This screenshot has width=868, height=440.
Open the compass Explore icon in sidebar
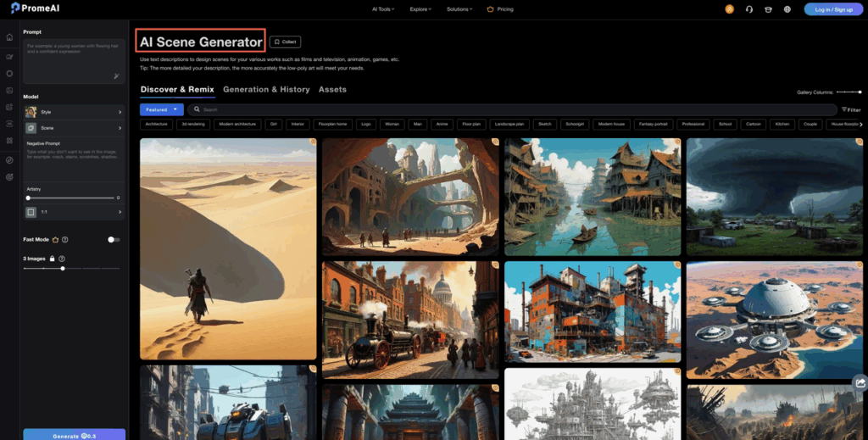pos(9,160)
